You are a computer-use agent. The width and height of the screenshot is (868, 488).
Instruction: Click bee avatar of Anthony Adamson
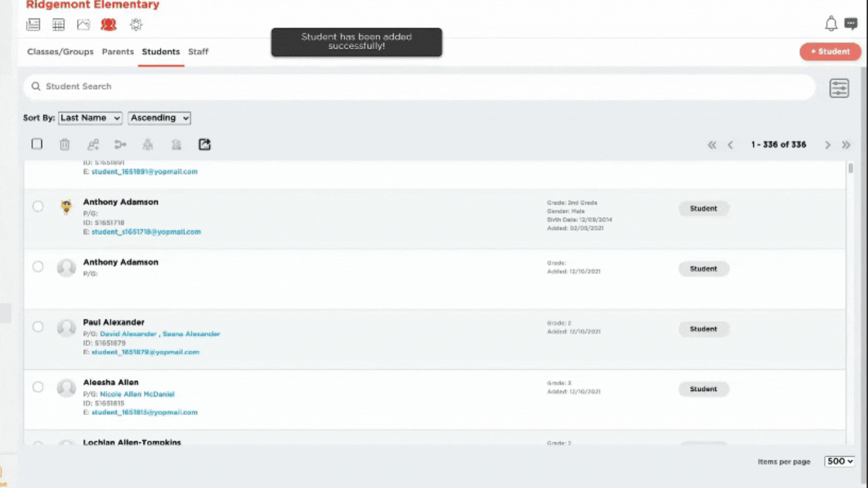(66, 207)
